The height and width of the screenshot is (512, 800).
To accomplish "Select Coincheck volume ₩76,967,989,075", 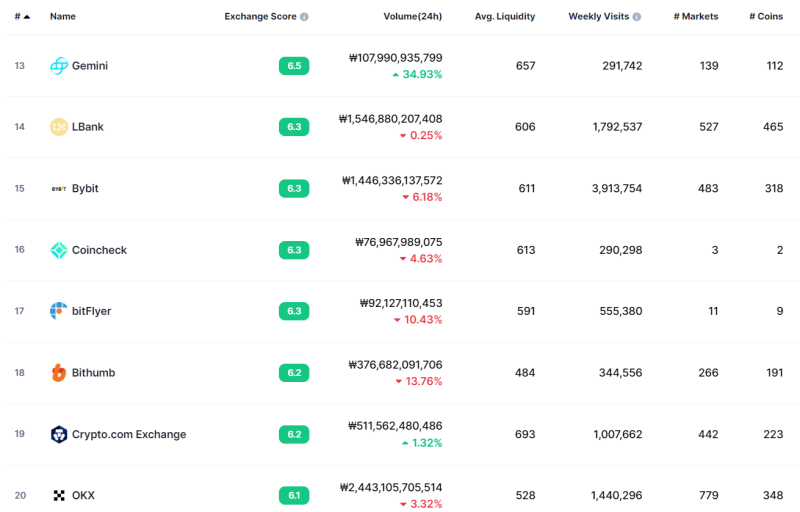I will (398, 242).
